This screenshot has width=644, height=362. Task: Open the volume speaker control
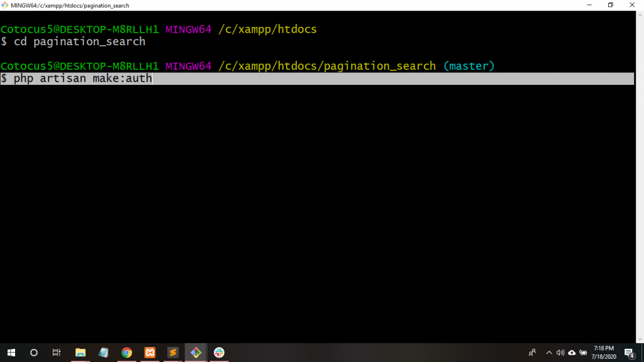[560, 353]
